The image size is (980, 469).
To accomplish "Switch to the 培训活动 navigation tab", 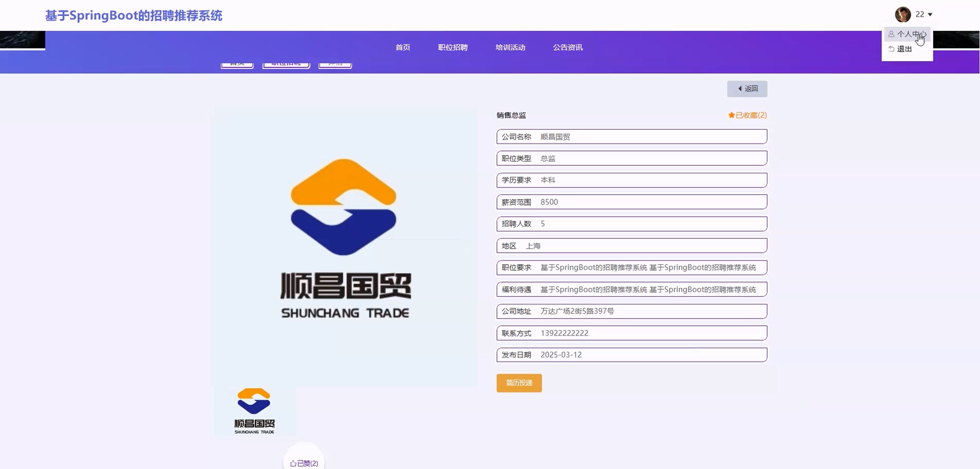I will pos(510,47).
